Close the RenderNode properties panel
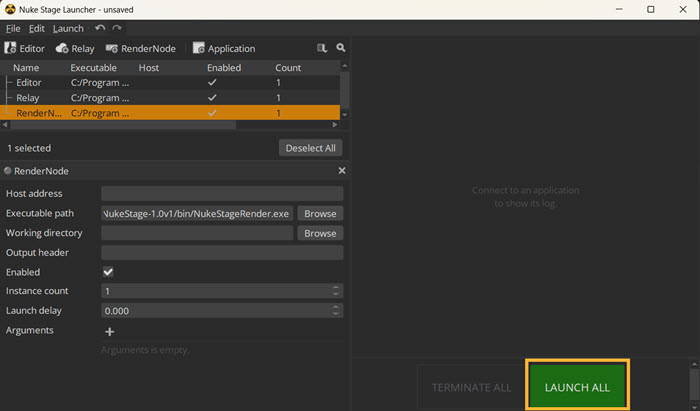Viewport: 700px width, 411px height. [342, 171]
